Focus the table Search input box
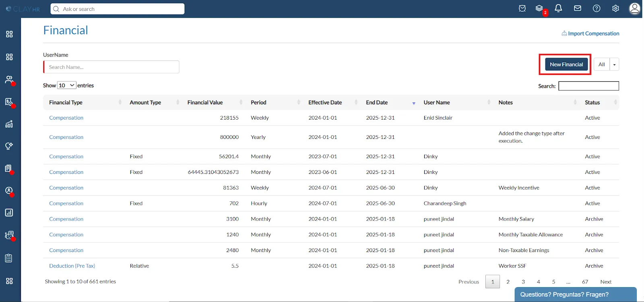Image resolution: width=644 pixels, height=302 pixels. [588, 86]
